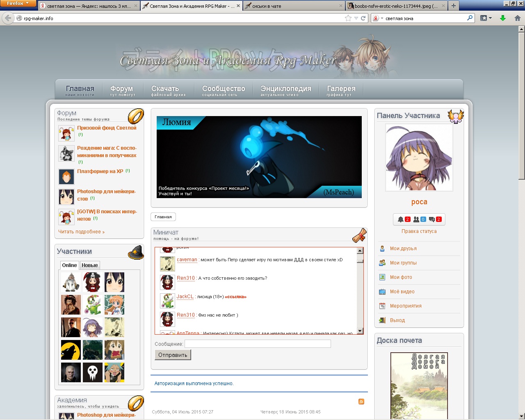Open the Форум navigation menu item
The image size is (525, 420).
pos(122,91)
